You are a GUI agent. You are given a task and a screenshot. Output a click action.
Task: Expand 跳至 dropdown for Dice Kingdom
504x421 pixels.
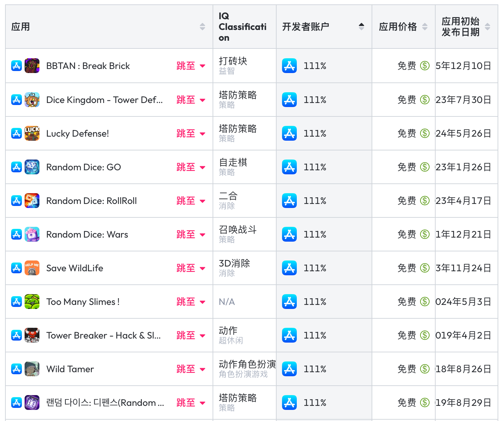191,100
